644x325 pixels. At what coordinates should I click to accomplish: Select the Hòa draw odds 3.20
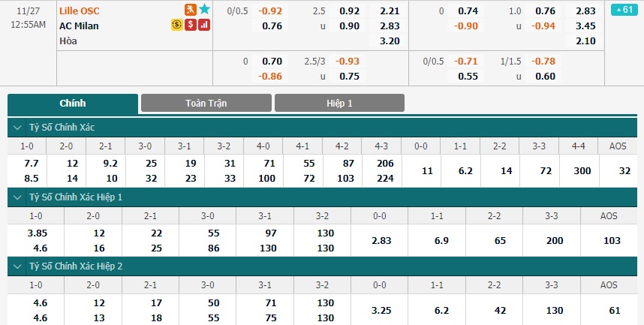[x=390, y=41]
